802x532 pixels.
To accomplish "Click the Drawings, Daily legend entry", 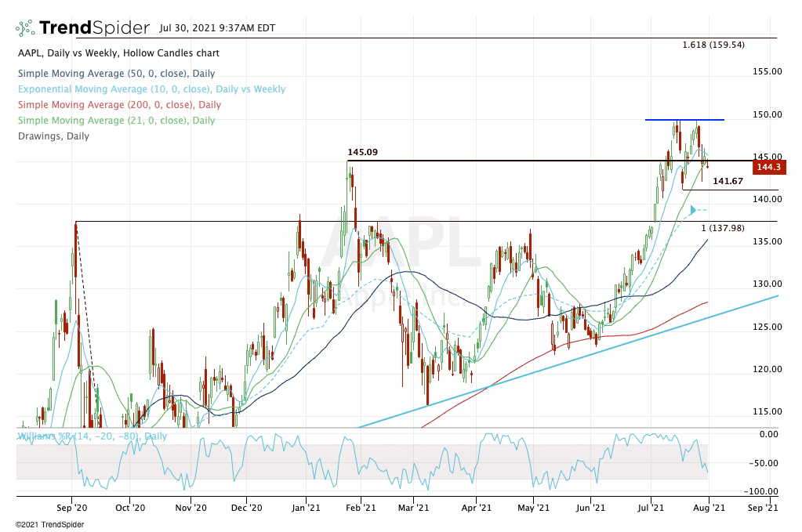I will 54,136.
